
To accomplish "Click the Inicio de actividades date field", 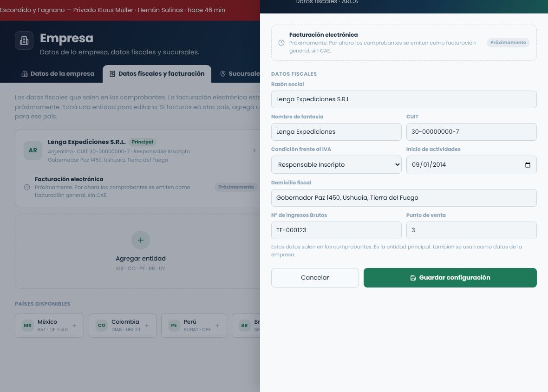I will pos(471,165).
